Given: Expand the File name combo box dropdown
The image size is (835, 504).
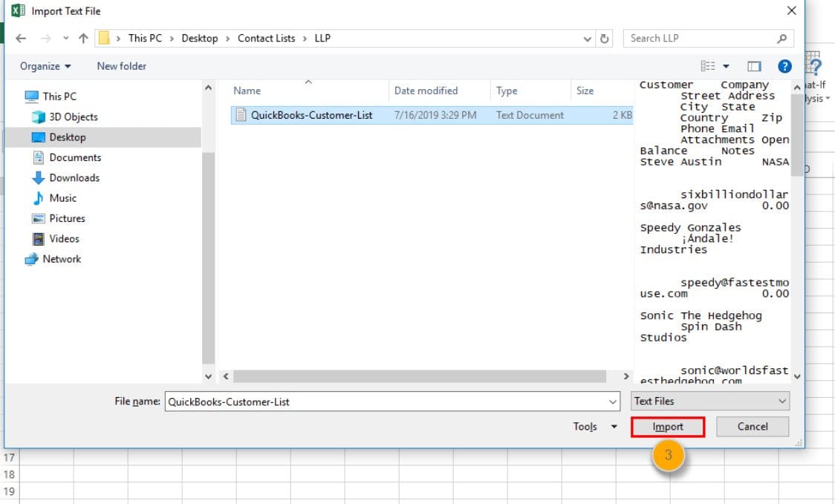Looking at the screenshot, I should click(611, 401).
